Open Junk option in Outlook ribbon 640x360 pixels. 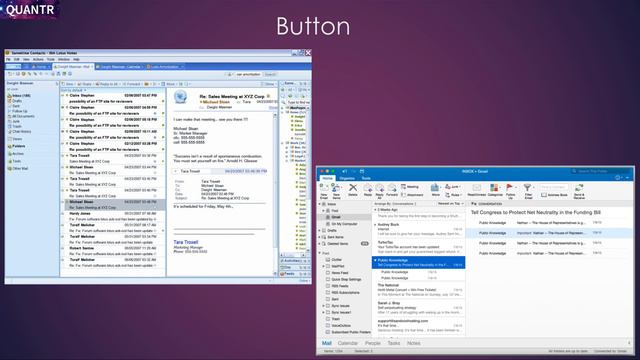(453, 187)
